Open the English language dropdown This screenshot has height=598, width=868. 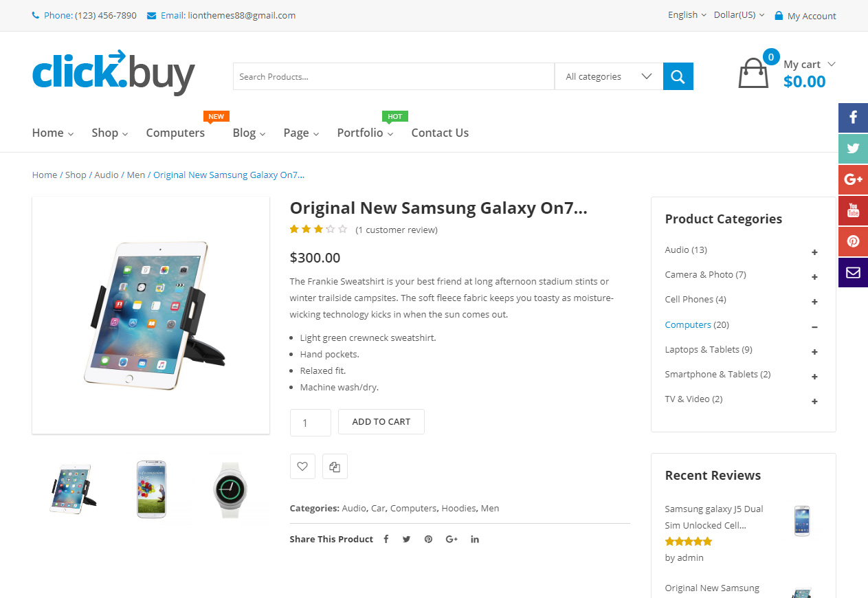tap(687, 15)
